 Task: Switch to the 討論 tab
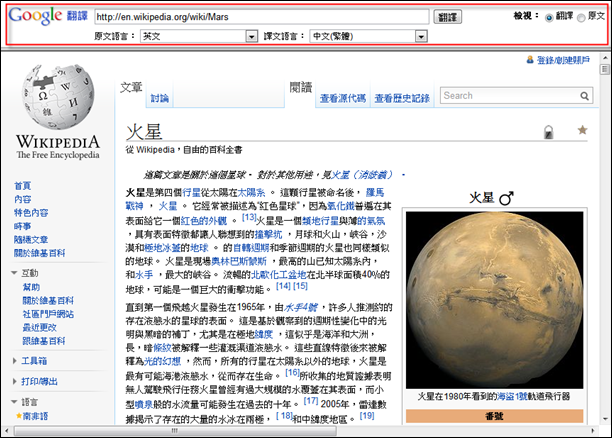(160, 98)
